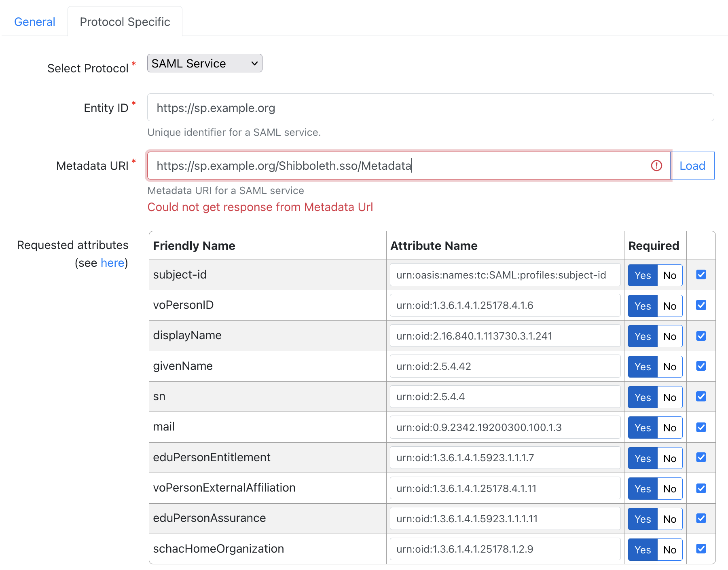Viewport: 728px width, 570px height.
Task: Edit the givenName attribute name field
Action: [x=505, y=366]
